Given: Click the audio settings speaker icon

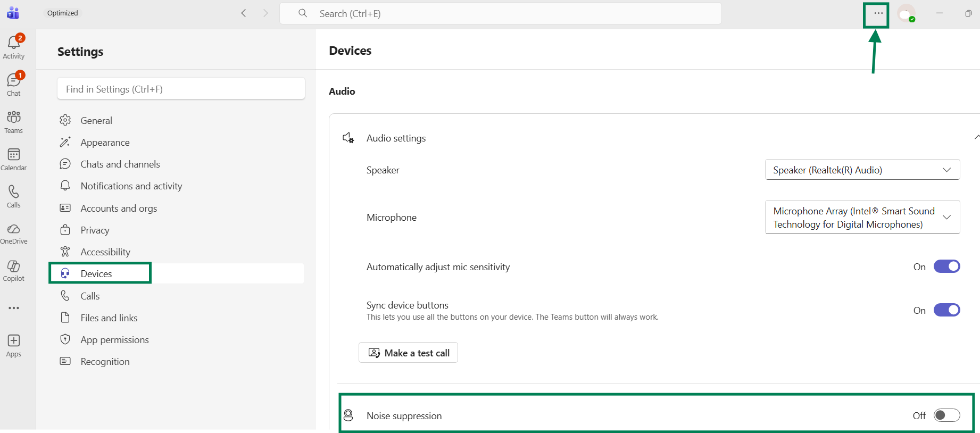Looking at the screenshot, I should (348, 138).
